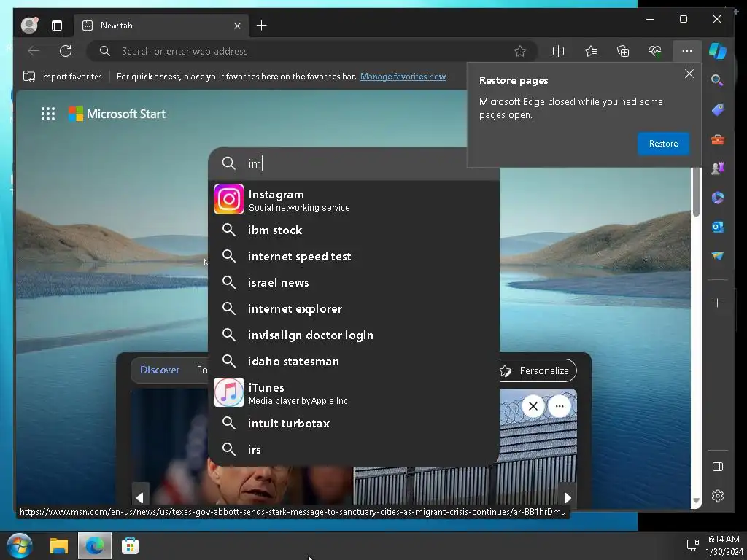Open the tab actions menu icon

(57, 26)
